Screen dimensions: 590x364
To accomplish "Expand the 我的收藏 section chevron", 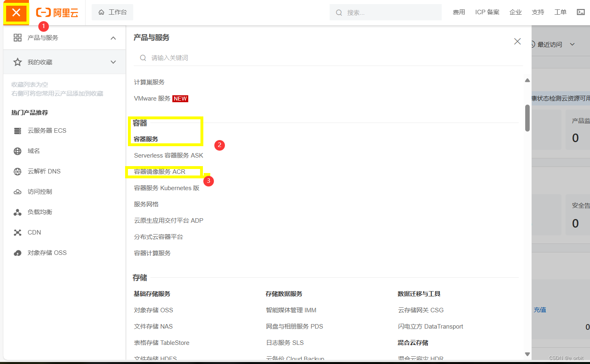I will coord(113,62).
